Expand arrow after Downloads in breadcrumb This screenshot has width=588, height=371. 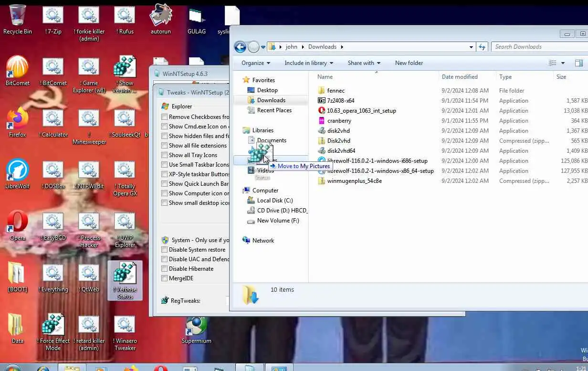(x=342, y=47)
